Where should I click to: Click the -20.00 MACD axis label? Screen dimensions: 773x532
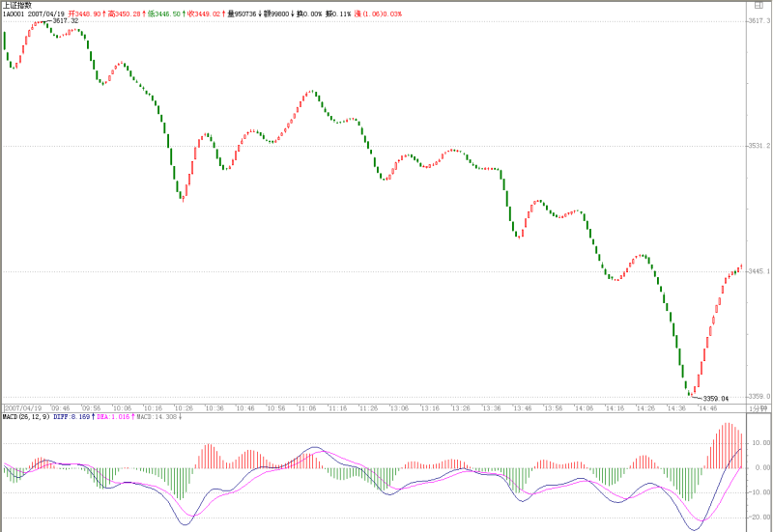click(x=759, y=518)
